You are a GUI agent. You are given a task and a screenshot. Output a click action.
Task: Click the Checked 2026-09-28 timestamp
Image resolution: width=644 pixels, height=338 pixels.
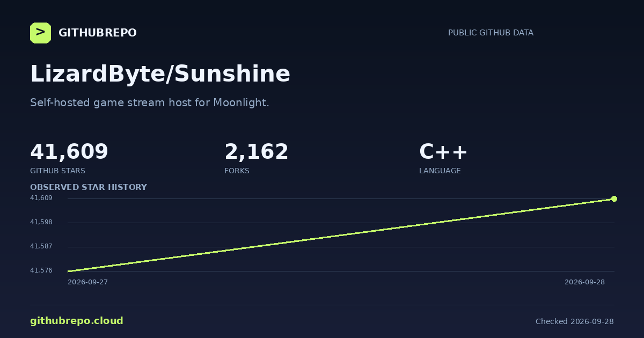point(575,321)
